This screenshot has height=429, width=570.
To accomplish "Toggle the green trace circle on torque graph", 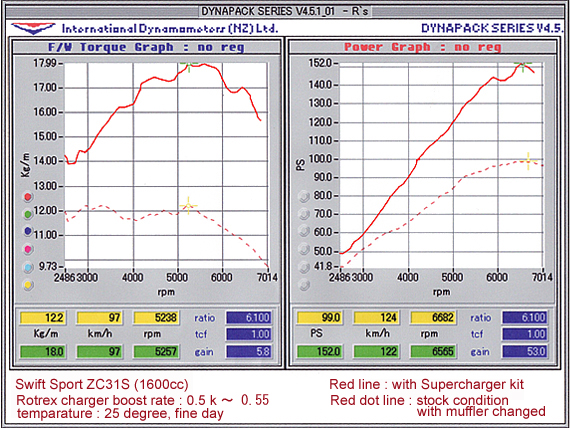I will pyautogui.click(x=28, y=214).
